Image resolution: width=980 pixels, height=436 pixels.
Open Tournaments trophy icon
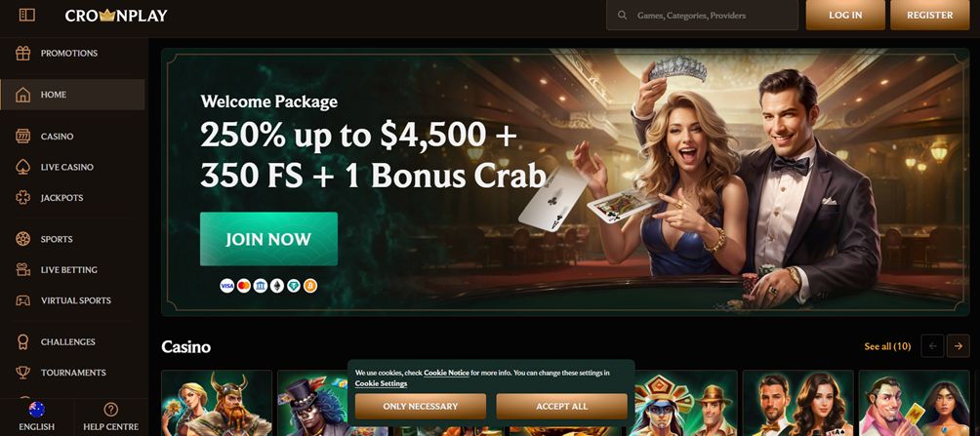click(23, 373)
